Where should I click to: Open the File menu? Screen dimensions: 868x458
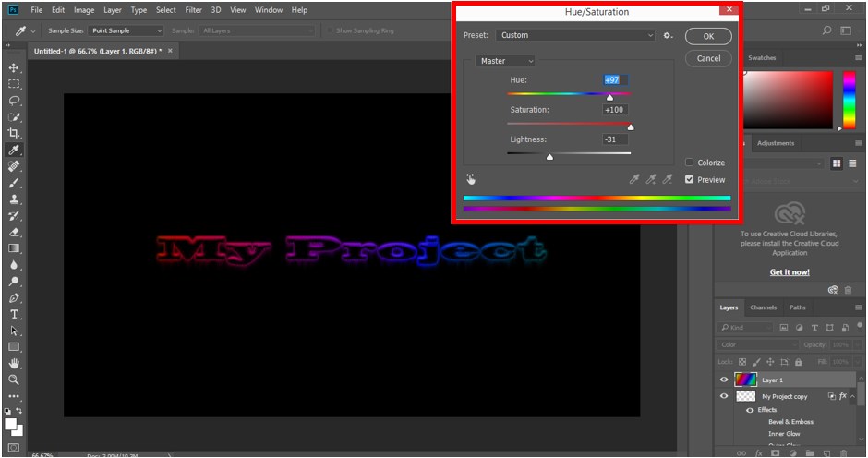pos(37,10)
